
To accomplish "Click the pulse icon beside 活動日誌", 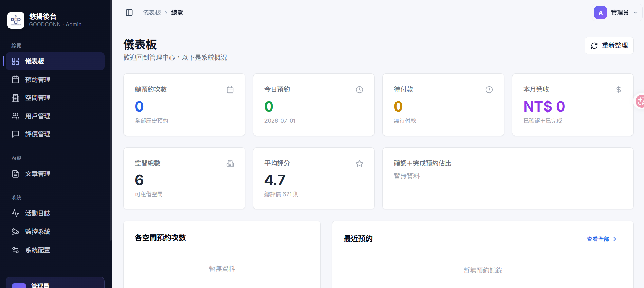I will tap(15, 213).
